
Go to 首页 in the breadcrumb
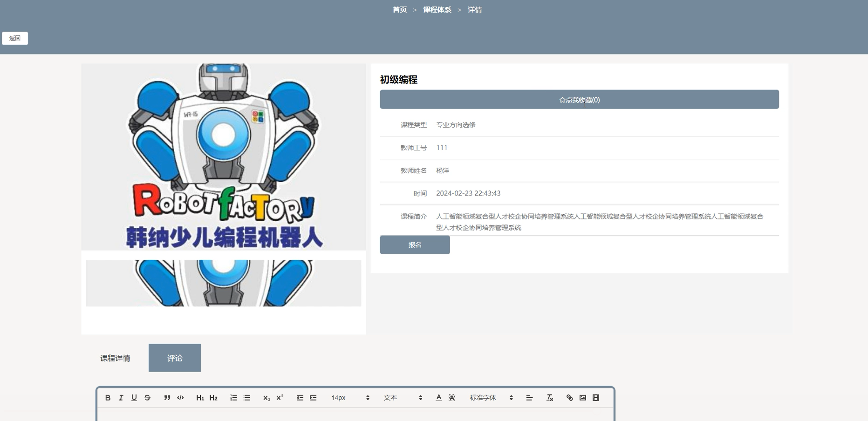(400, 10)
